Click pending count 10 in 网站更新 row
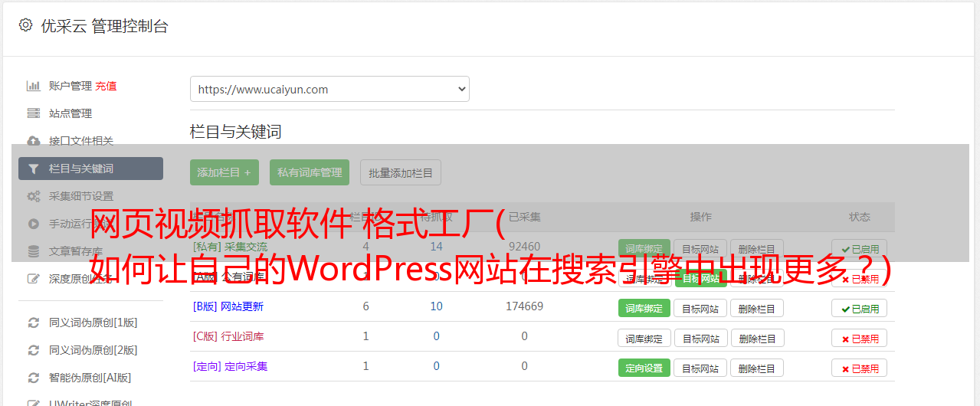The height and width of the screenshot is (406, 980). [x=436, y=306]
